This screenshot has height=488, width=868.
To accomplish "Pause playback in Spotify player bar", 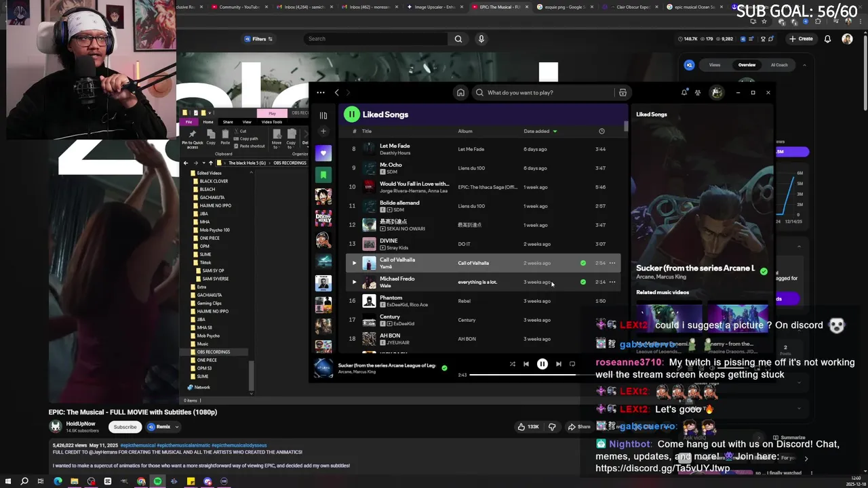I will pos(542,364).
